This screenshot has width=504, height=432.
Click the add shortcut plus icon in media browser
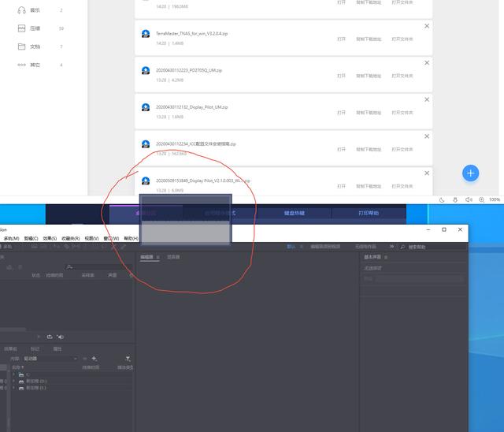pyautogui.click(x=94, y=359)
